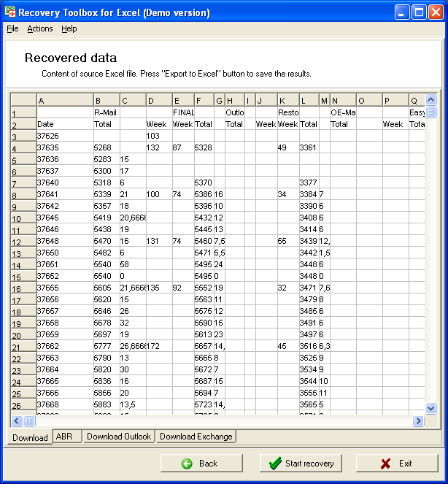Click the green checkmark icon on Start recovery

[x=275, y=464]
